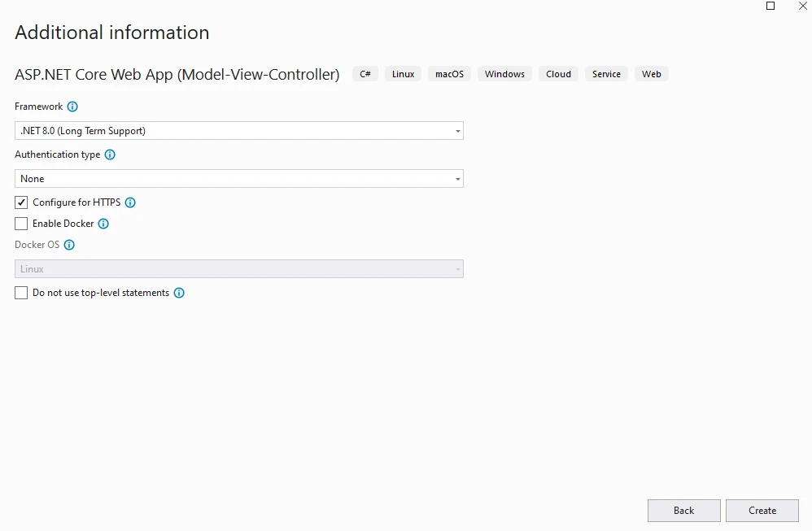Click the Windows platform tag

(x=504, y=74)
